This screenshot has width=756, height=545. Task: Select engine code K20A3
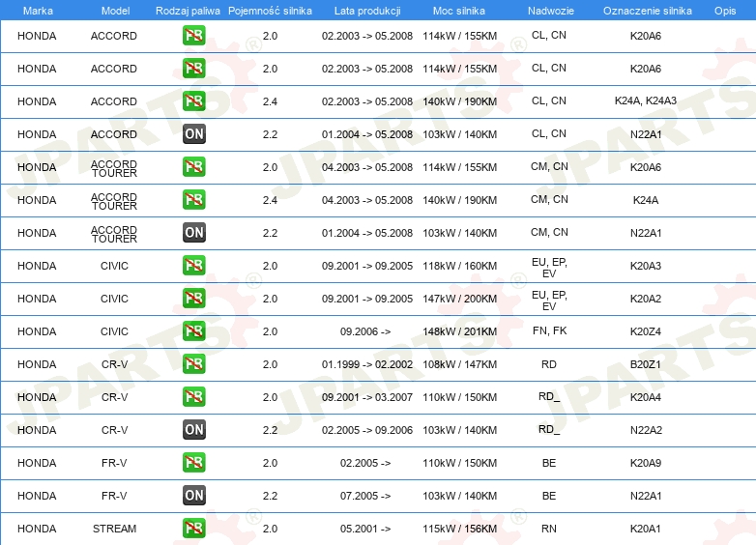pos(646,266)
